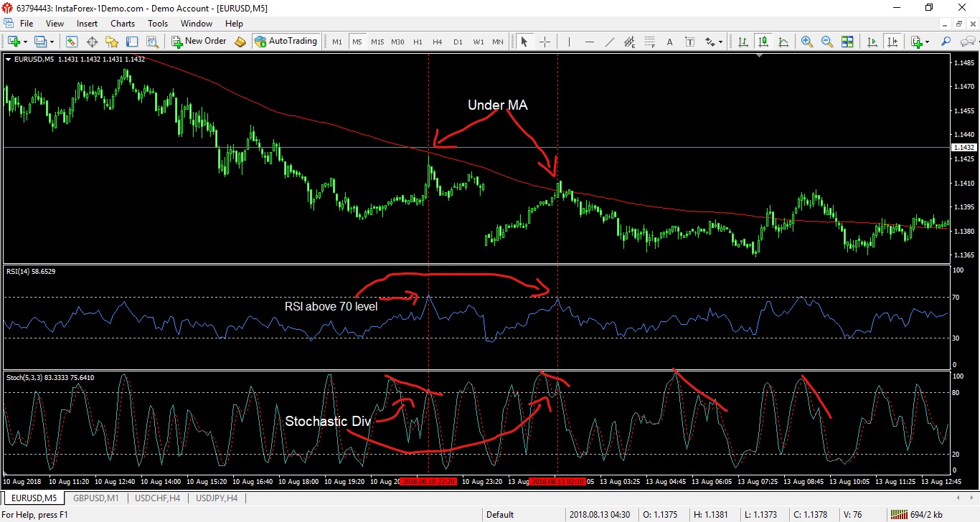Toggle the Terminal panel icon
This screenshot has height=522, width=980.
[132, 42]
